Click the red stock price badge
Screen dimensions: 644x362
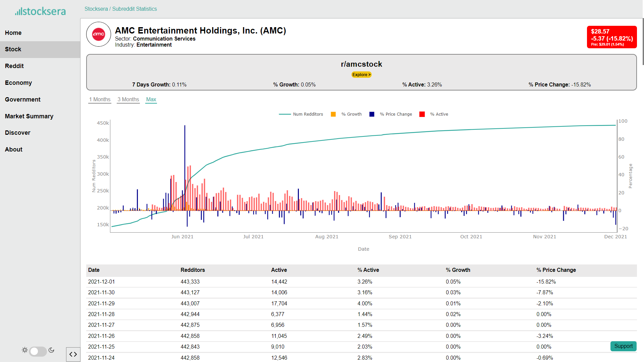(x=611, y=37)
